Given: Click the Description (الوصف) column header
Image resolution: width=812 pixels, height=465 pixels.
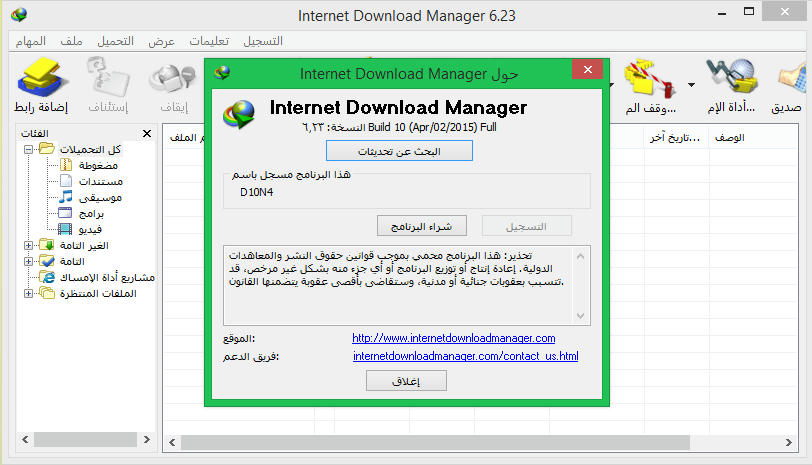Looking at the screenshot, I should tap(730, 137).
